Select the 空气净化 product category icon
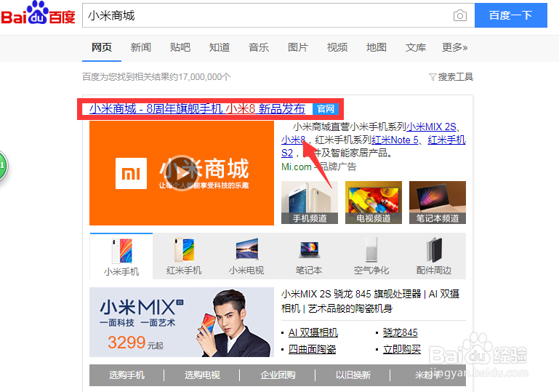Screen dimensions: 559x392 (x=371, y=257)
